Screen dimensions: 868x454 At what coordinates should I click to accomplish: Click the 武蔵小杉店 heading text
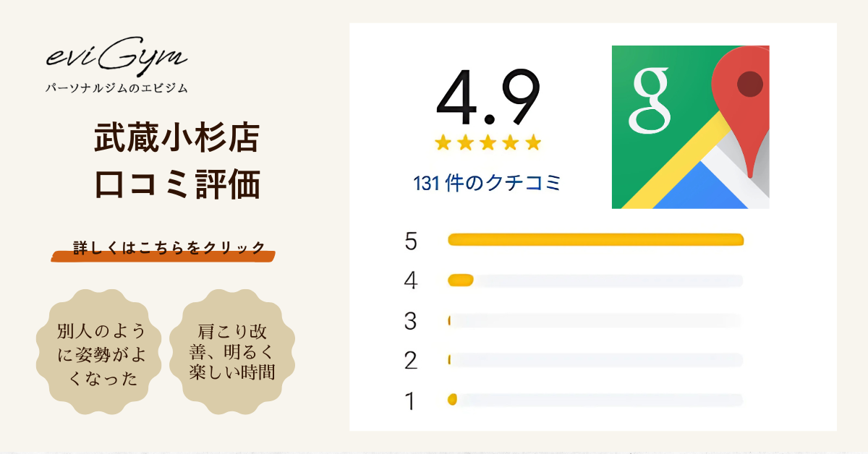[x=177, y=138]
